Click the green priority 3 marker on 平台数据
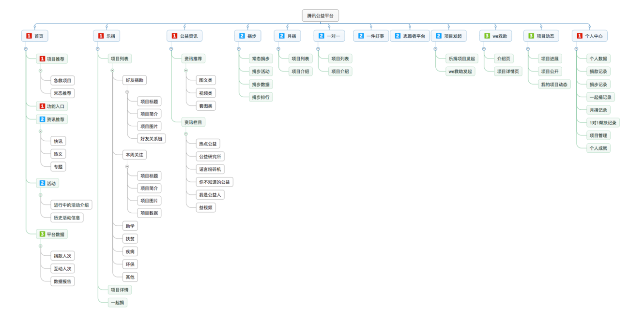Viewport: 644px width, 322px height. click(x=42, y=234)
